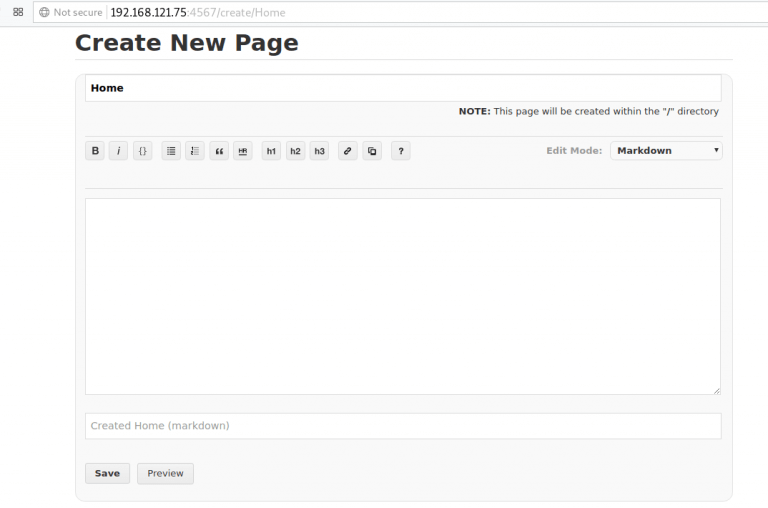Image resolution: width=768 pixels, height=508 pixels.
Task: Apply heading level 1 with h1
Action: (271, 151)
